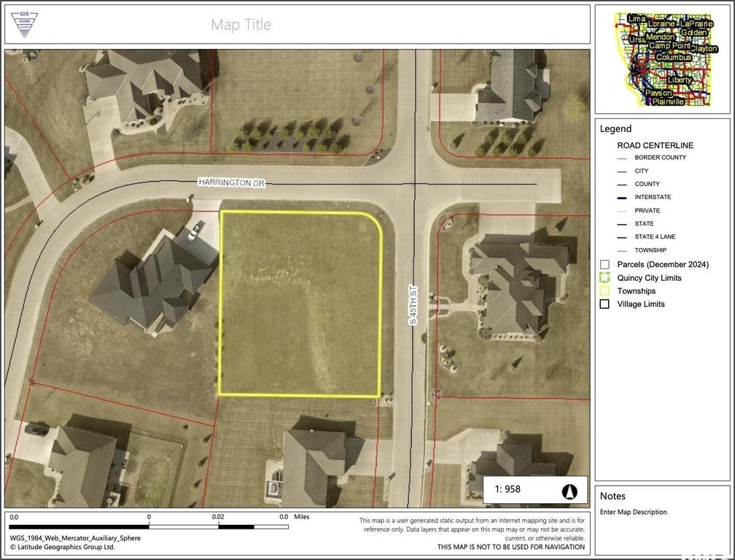Click the INTERSTATE road line symbol
The width and height of the screenshot is (735, 560).
pos(623,198)
